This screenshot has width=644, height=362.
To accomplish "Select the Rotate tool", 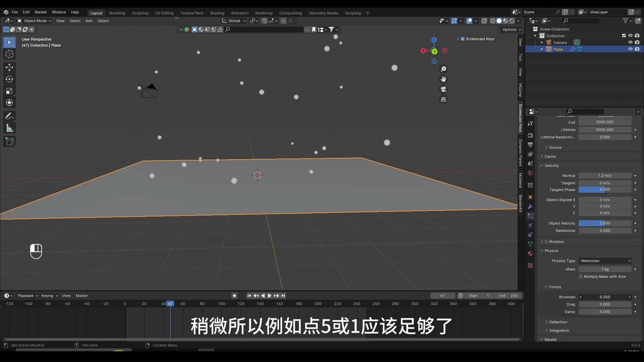I will 9,79.
